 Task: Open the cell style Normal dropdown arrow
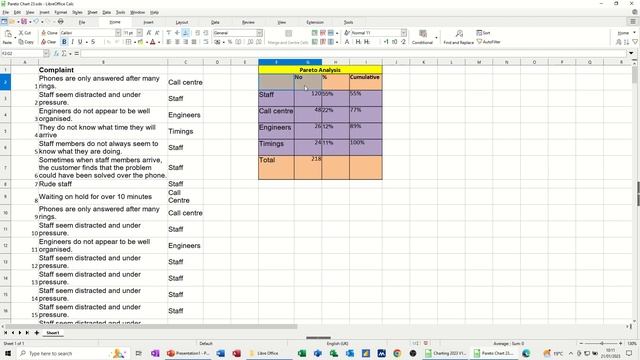(404, 33)
